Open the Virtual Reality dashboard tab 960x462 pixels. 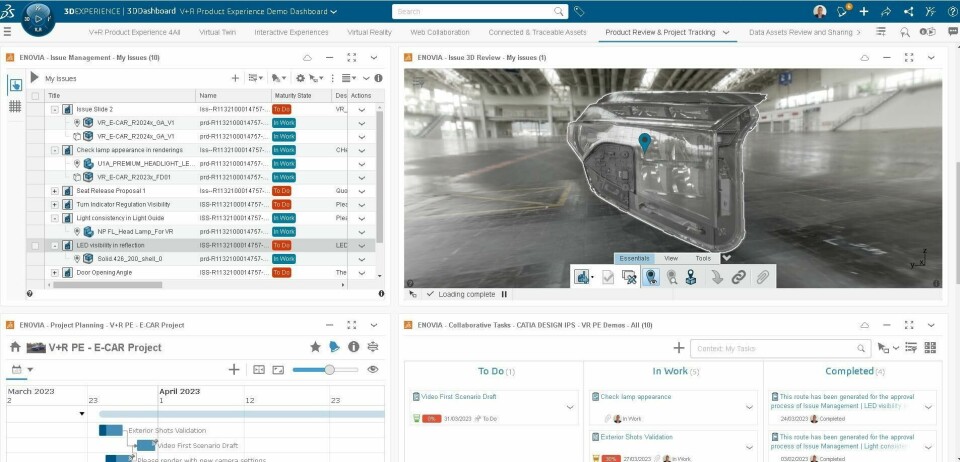[369, 32]
